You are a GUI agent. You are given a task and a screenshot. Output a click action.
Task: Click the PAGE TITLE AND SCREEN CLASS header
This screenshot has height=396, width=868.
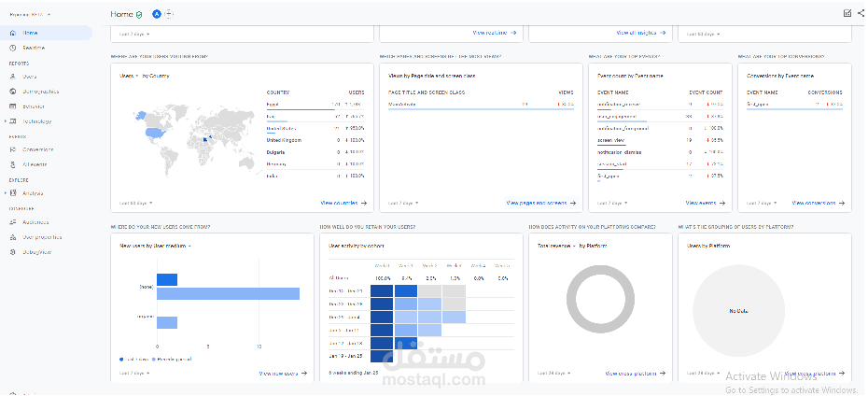click(427, 92)
